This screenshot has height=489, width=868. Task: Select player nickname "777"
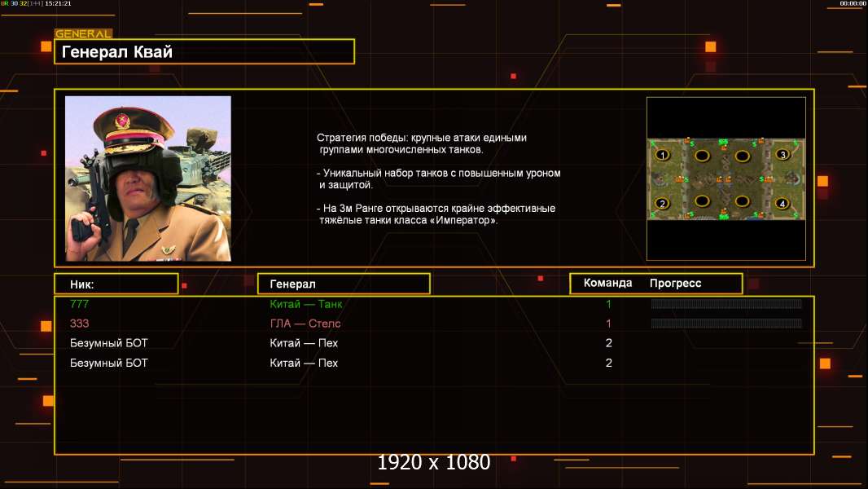(79, 303)
